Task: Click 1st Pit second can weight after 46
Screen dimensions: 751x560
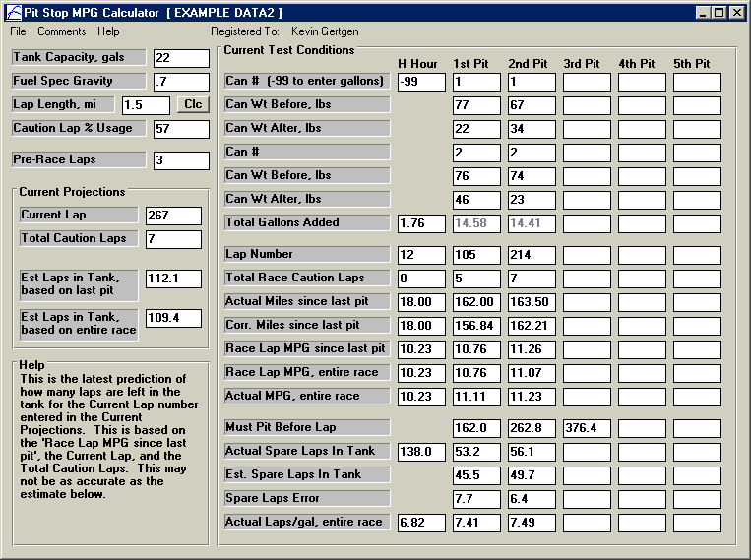Action: (476, 200)
